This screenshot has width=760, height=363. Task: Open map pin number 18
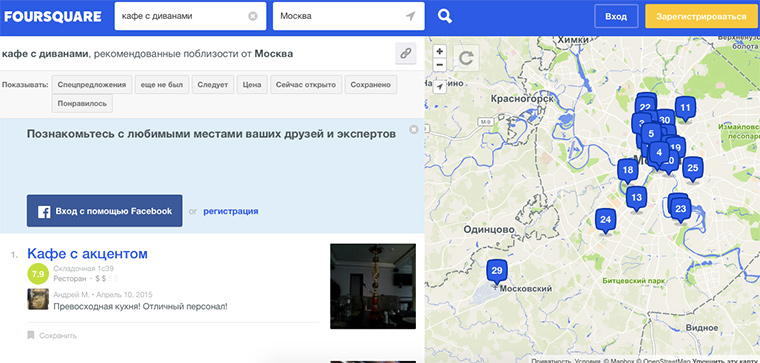[628, 171]
